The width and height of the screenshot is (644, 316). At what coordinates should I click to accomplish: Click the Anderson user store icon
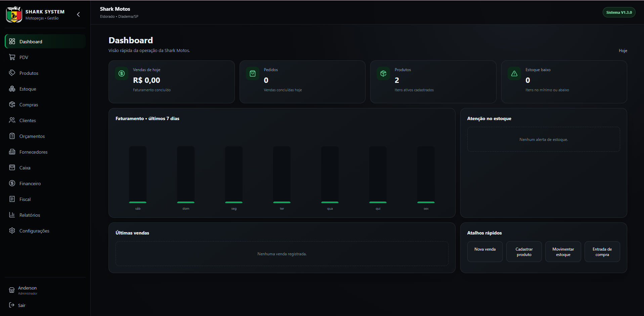click(12, 290)
